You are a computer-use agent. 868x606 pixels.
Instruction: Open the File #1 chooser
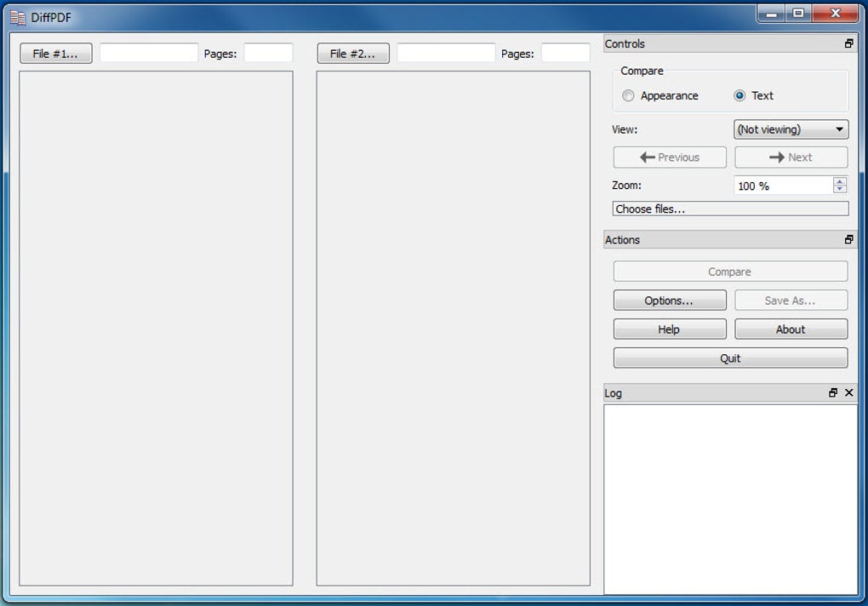pyautogui.click(x=55, y=53)
